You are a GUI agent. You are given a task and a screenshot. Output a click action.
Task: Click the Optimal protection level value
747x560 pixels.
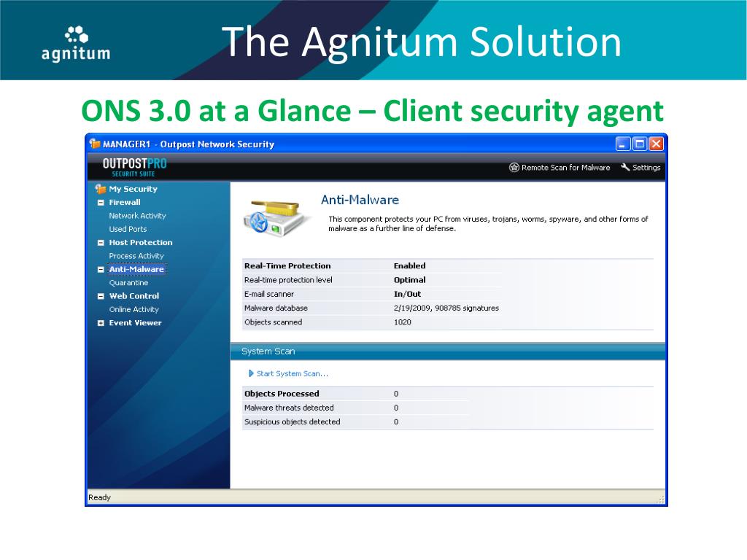409,279
